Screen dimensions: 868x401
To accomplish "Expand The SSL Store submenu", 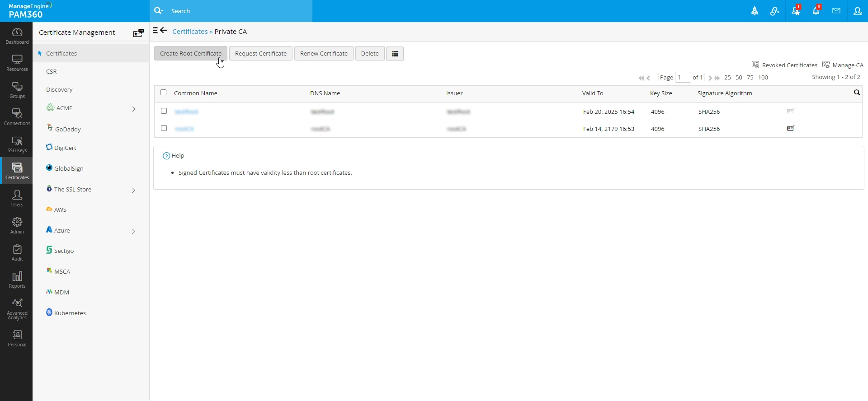I will [x=133, y=190].
